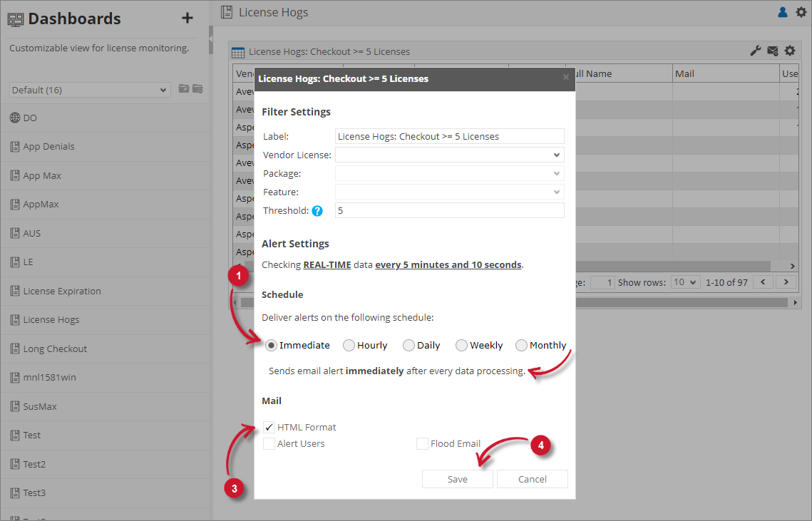Click the table scrollbar right arrow
This screenshot has height=521, width=812.
click(792, 266)
